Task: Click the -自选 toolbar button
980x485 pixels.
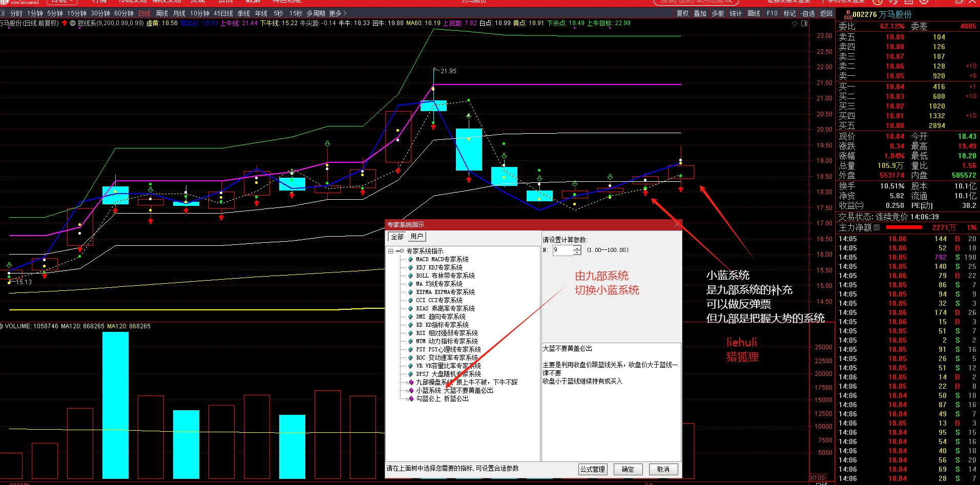Action: tap(807, 13)
